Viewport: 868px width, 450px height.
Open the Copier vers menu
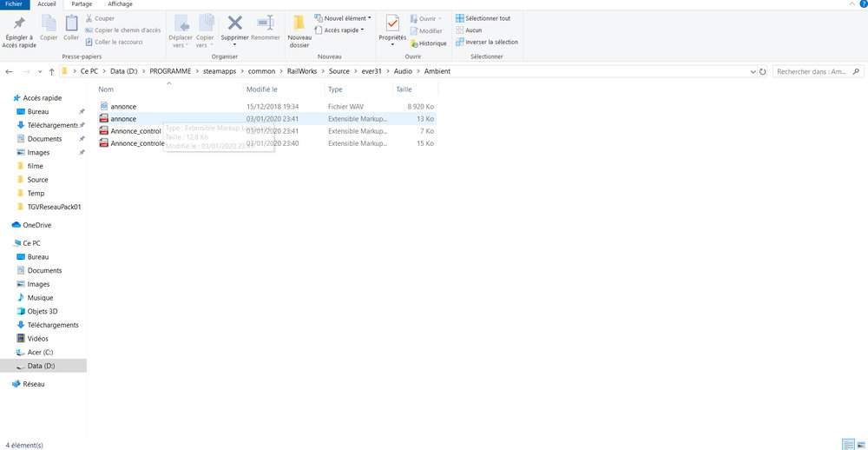click(x=205, y=32)
